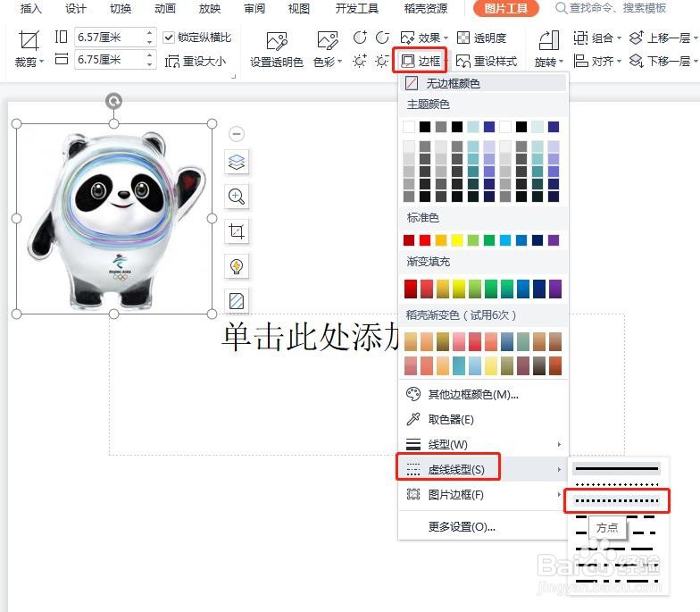Open the 放映 tab
700x612 pixels.
pos(209,8)
